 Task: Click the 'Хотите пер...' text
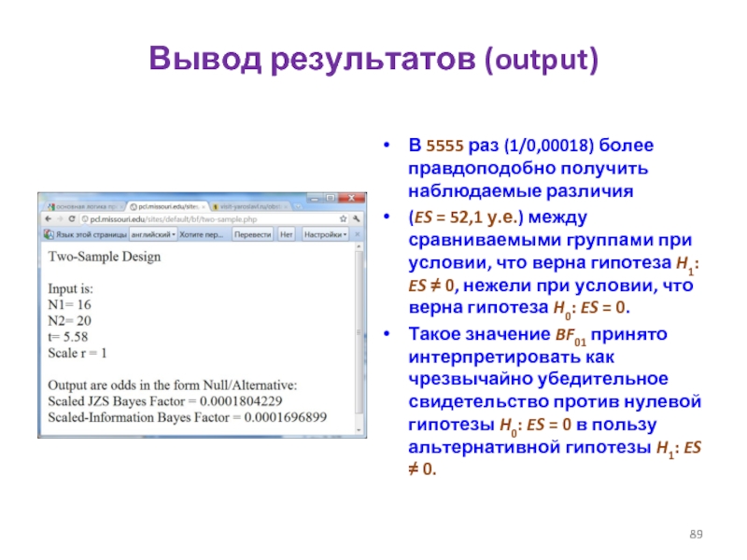click(x=202, y=234)
